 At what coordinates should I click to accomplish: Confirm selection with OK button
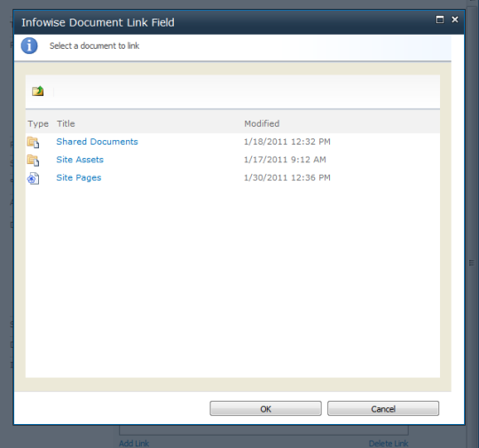tap(265, 409)
